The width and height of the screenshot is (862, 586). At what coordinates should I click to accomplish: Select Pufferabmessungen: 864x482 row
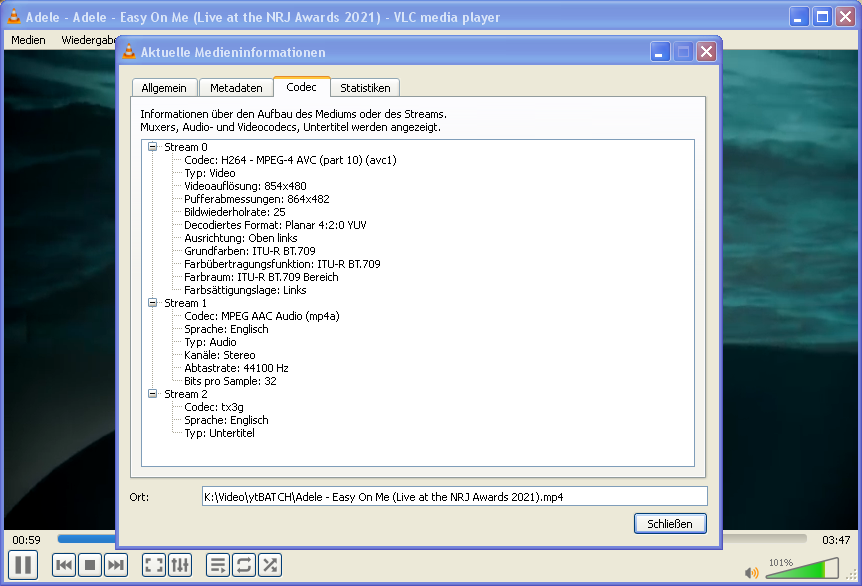pos(257,199)
